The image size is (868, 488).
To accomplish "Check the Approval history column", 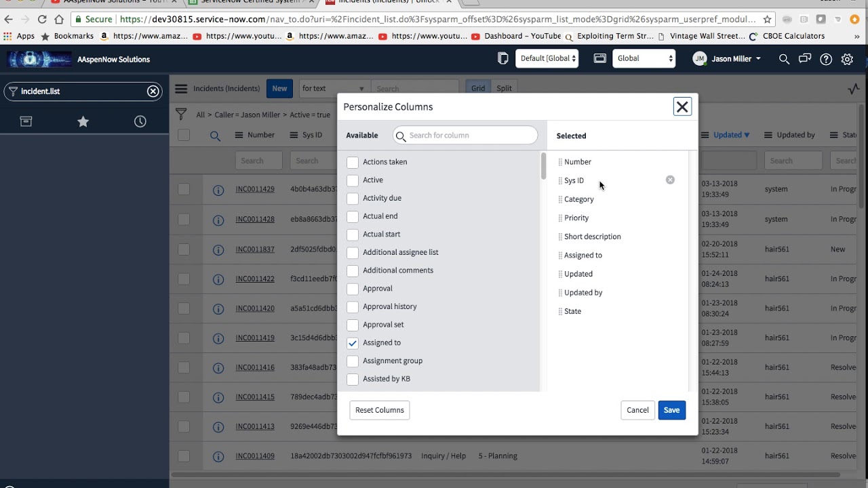I will pyautogui.click(x=353, y=307).
